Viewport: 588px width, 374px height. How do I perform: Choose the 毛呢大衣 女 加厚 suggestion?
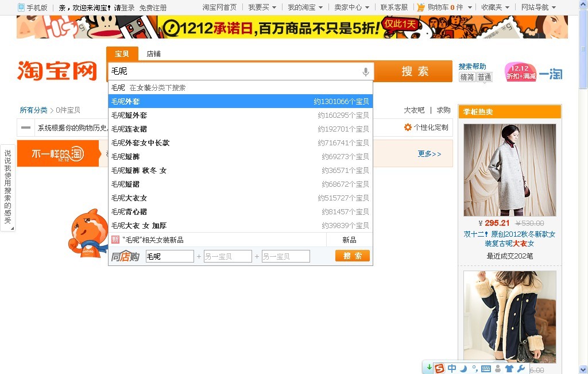tap(241, 225)
